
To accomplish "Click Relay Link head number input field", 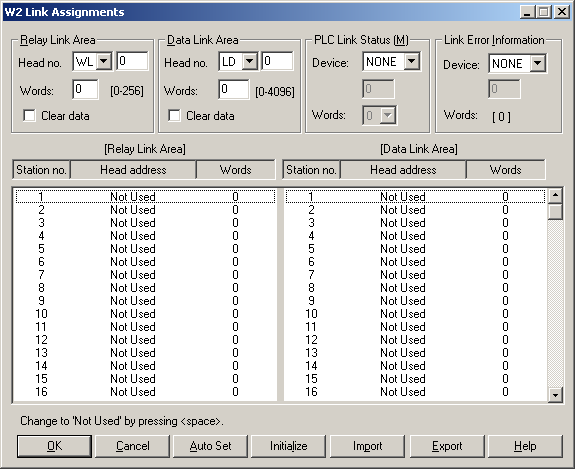I will (132, 61).
